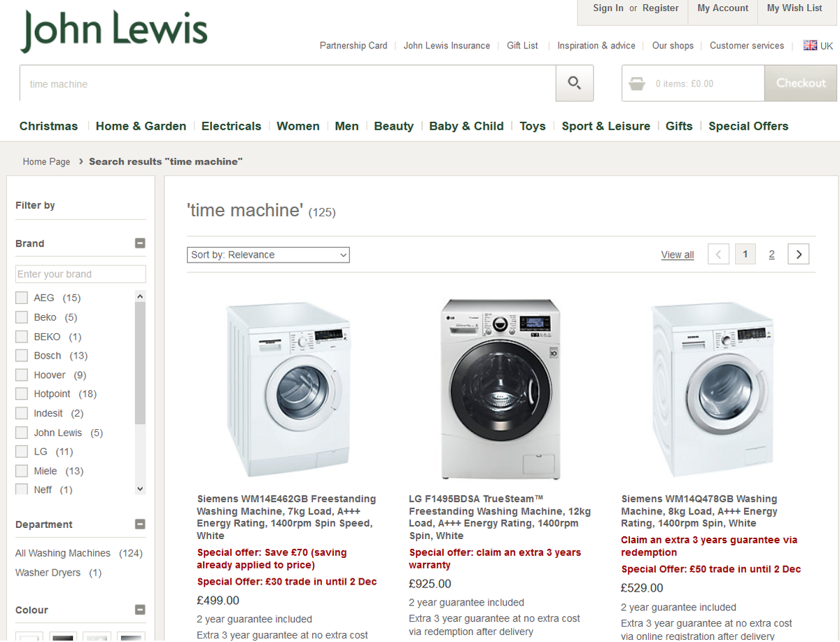The height and width of the screenshot is (642, 840).
Task: Open the Christmas menu
Action: tap(48, 126)
